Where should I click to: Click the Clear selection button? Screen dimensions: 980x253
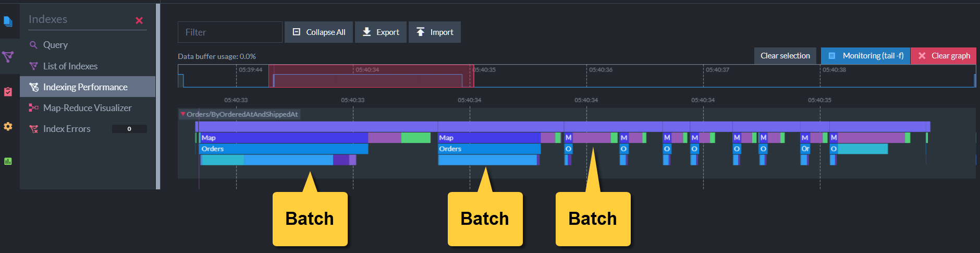(x=785, y=56)
